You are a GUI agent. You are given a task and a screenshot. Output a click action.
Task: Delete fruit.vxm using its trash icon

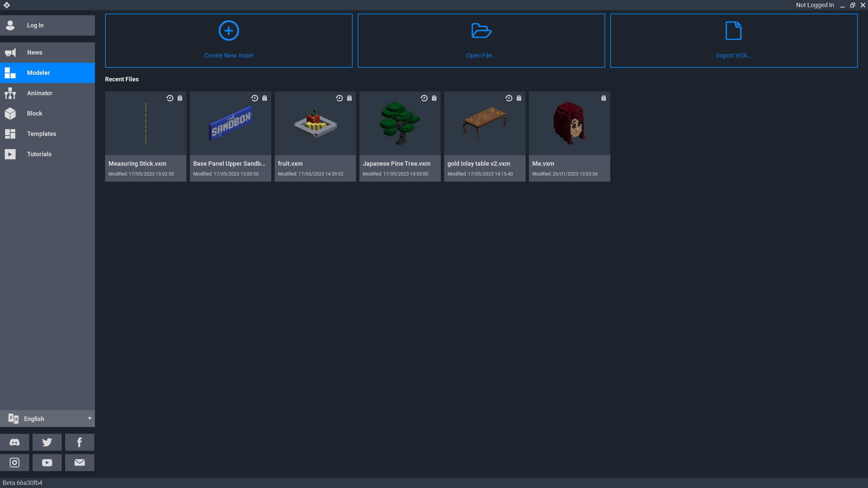tap(349, 98)
